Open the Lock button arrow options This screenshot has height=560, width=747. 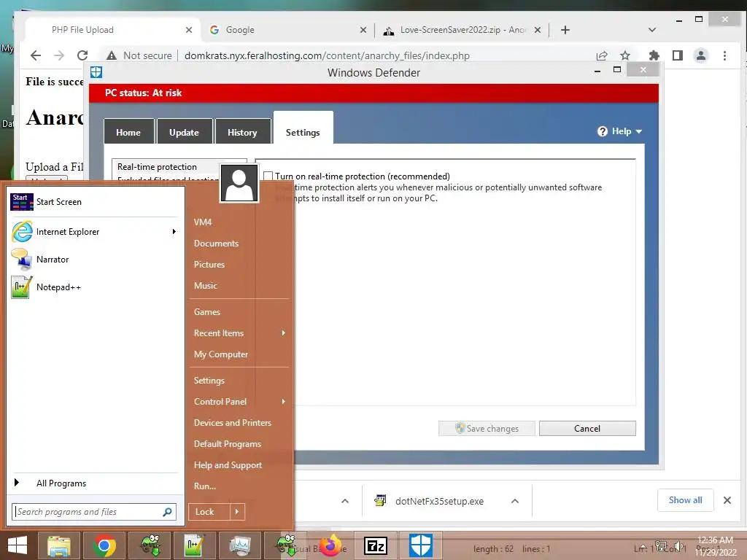237,512
